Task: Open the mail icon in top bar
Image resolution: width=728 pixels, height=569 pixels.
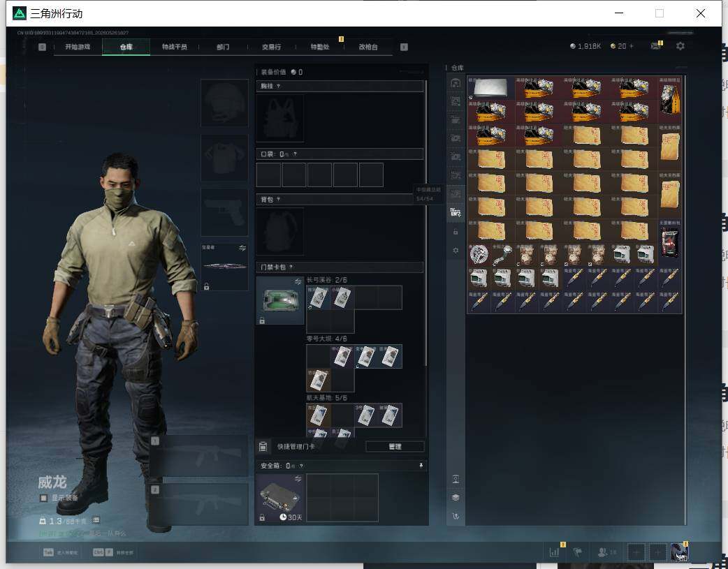Action: (x=655, y=46)
